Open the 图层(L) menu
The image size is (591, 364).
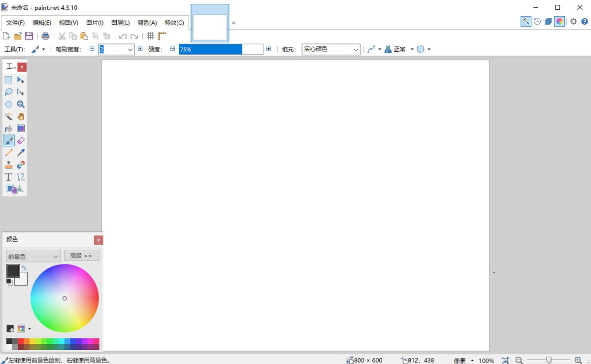[x=121, y=23]
